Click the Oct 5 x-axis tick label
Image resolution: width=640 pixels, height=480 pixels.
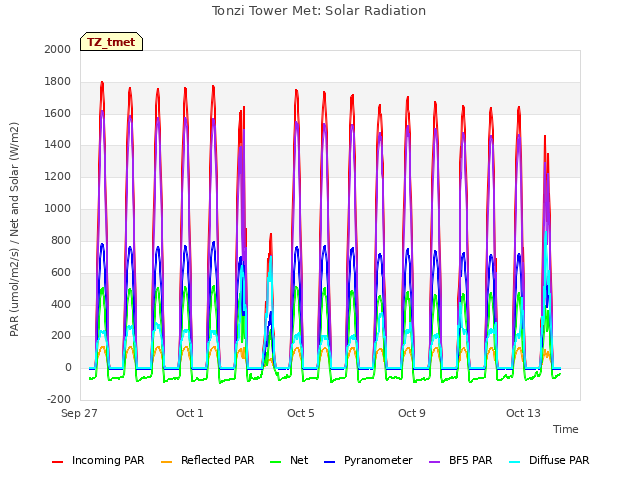(x=301, y=413)
